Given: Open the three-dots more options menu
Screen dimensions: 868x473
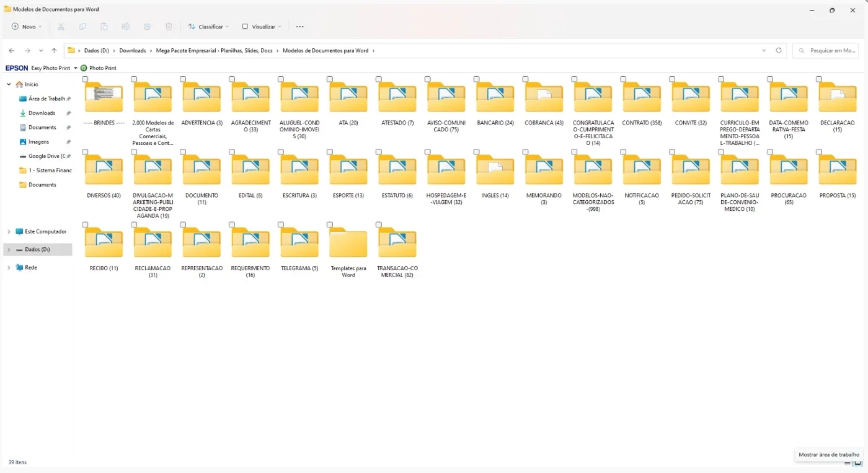Looking at the screenshot, I should pos(300,27).
